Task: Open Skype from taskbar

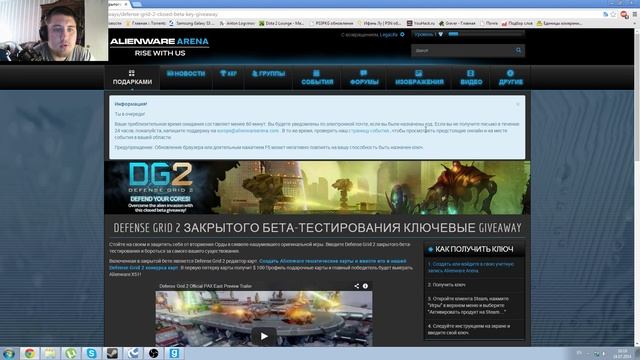Action: pyautogui.click(x=91, y=353)
